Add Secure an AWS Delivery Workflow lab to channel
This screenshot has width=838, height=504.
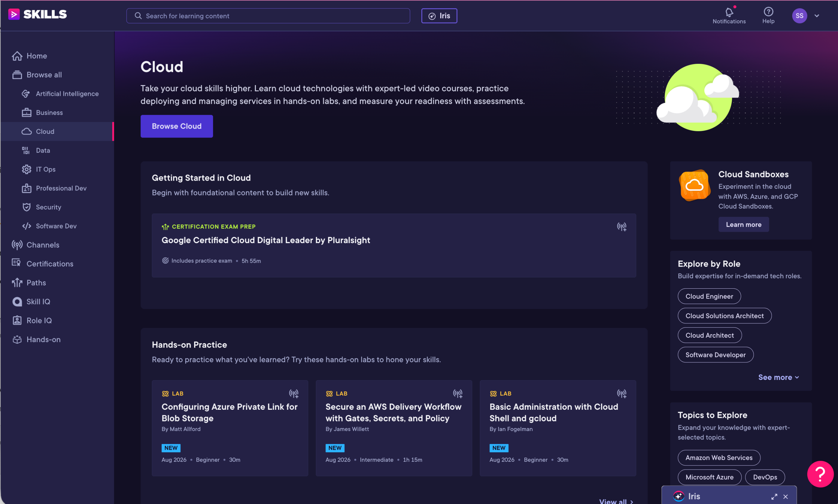458,394
